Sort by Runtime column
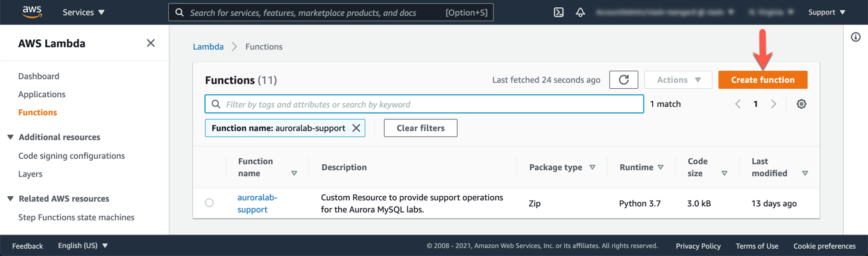 [x=641, y=167]
